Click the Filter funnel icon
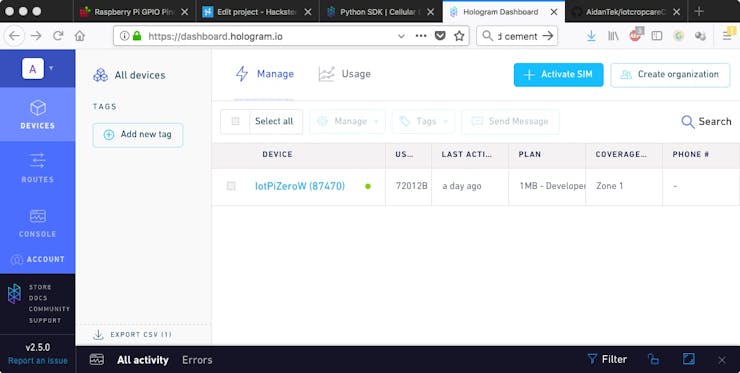This screenshot has height=373, width=740. [x=592, y=359]
